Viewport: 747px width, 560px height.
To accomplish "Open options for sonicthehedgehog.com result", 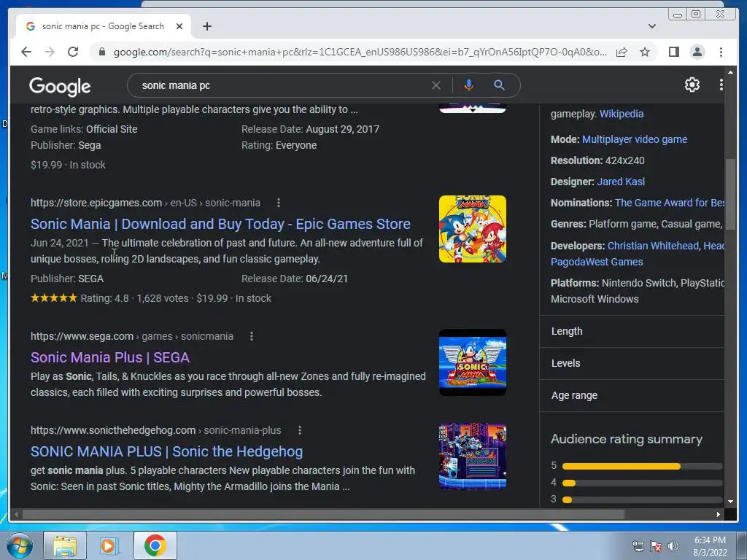I will click(300, 430).
